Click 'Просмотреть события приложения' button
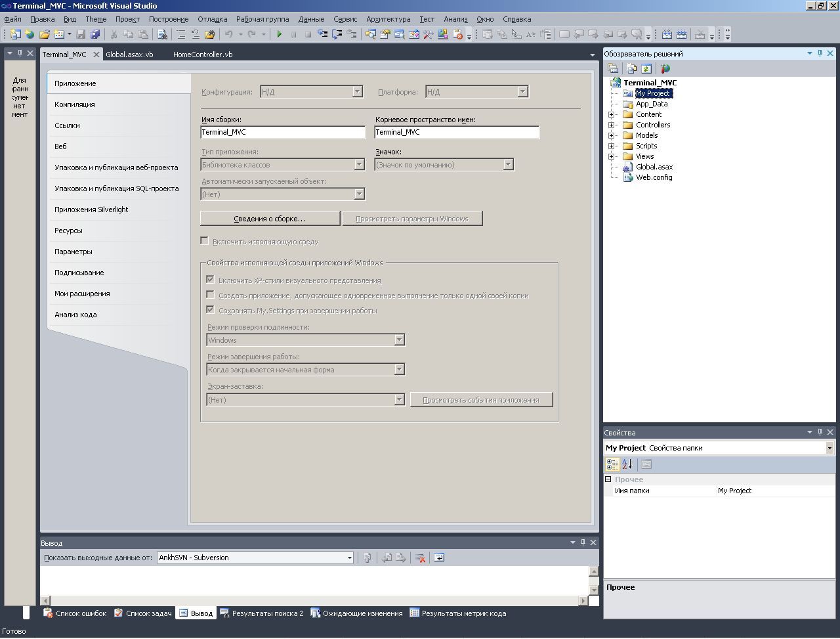 click(481, 400)
